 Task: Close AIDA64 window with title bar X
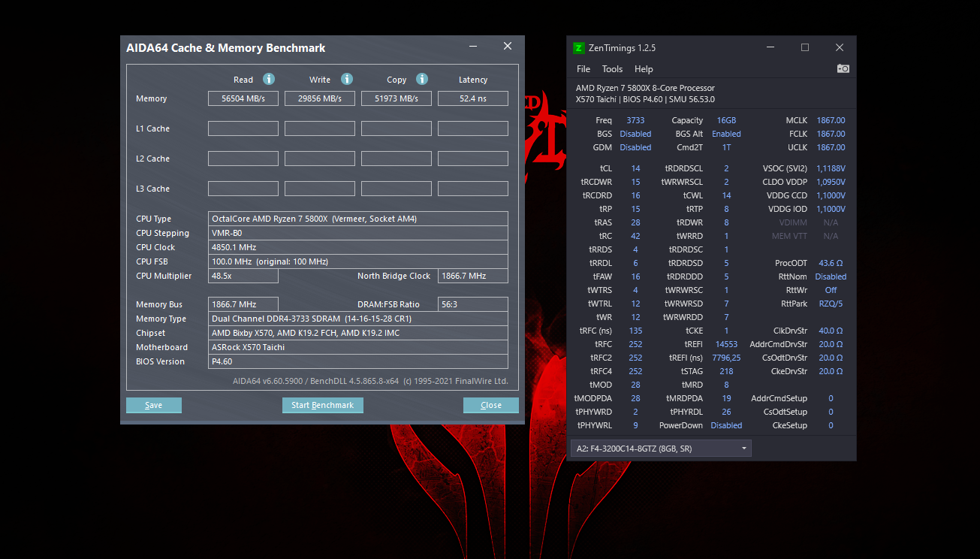pyautogui.click(x=508, y=47)
